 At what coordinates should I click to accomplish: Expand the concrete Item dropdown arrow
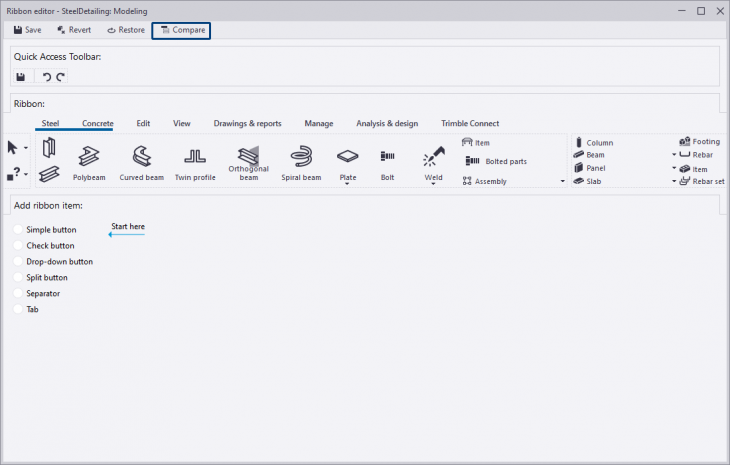(674, 168)
